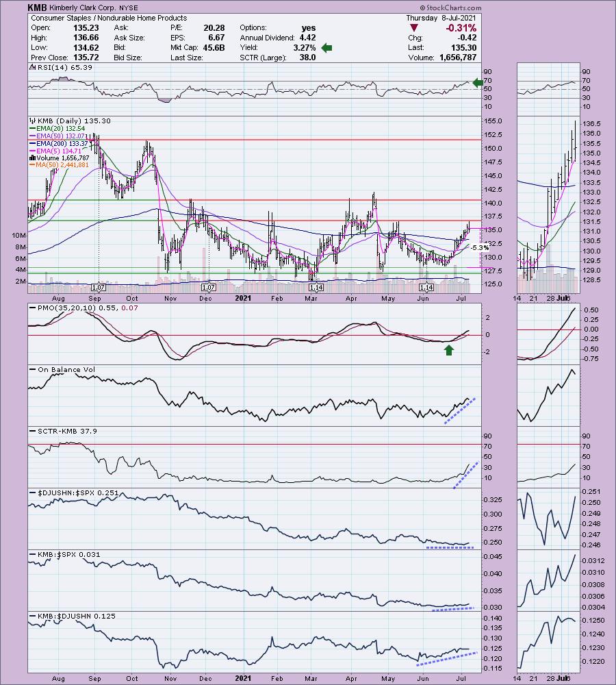
Task: Click the StockCharts.com copyright label
Action: point(451,8)
